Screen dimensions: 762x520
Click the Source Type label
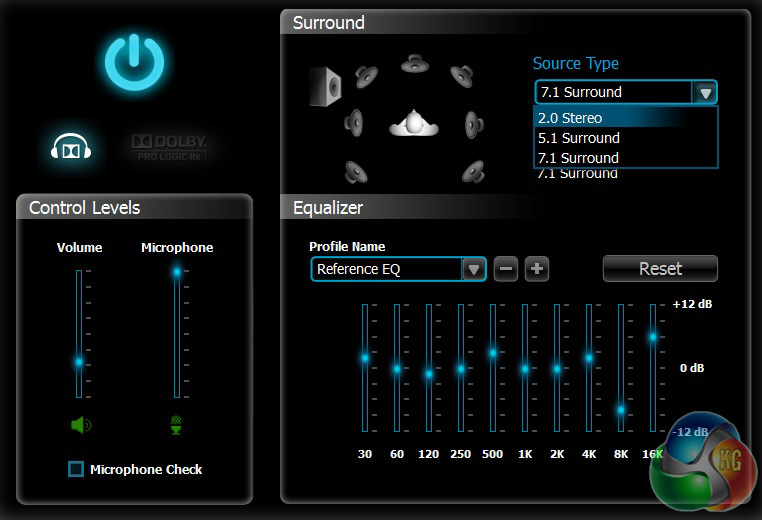coord(575,64)
